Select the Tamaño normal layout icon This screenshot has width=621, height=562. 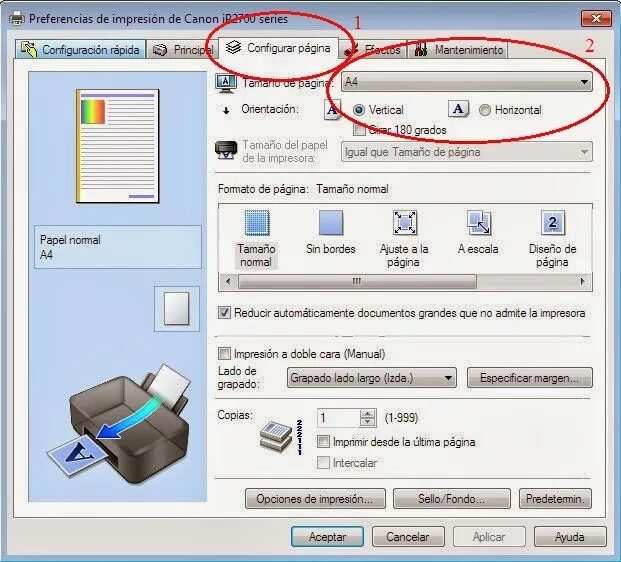(x=257, y=223)
